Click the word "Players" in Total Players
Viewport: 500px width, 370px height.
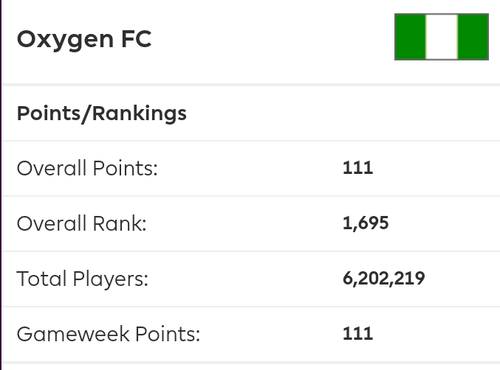(110, 279)
